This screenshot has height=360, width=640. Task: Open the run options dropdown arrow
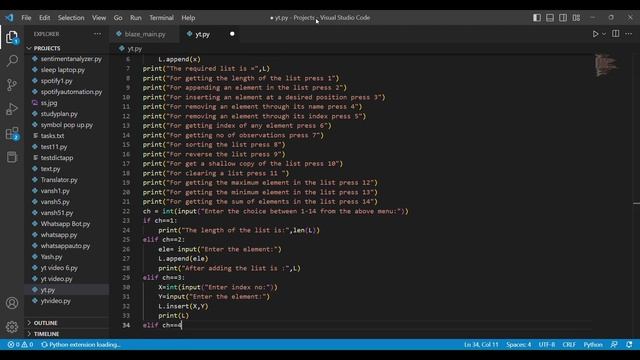point(604,34)
